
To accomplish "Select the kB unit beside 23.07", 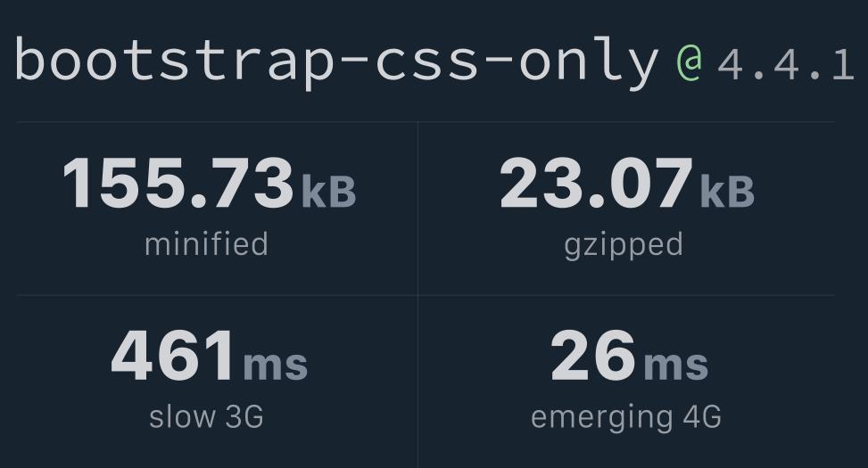I will point(727,192).
